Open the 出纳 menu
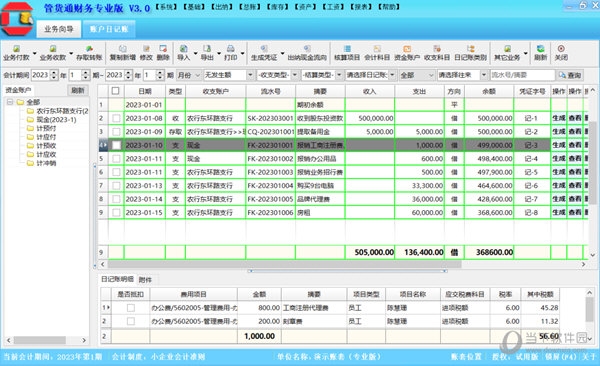The width and height of the screenshot is (600, 366). point(222,7)
